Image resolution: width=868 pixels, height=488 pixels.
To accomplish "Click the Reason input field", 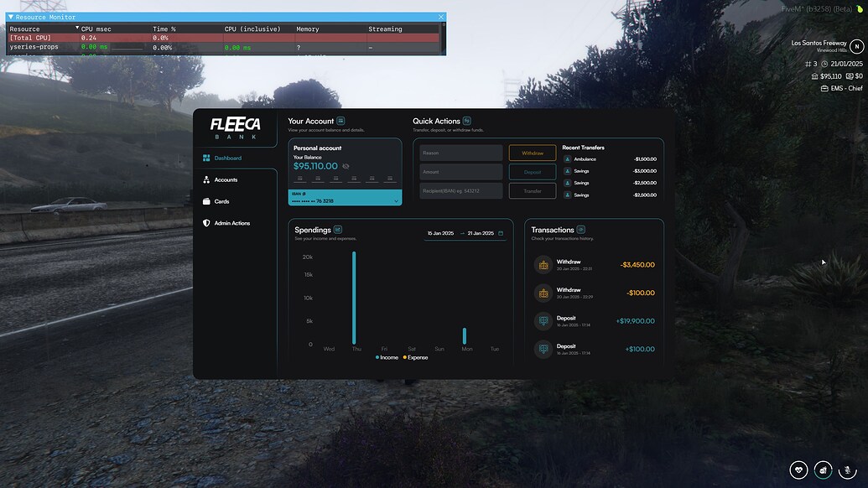I will (x=461, y=153).
